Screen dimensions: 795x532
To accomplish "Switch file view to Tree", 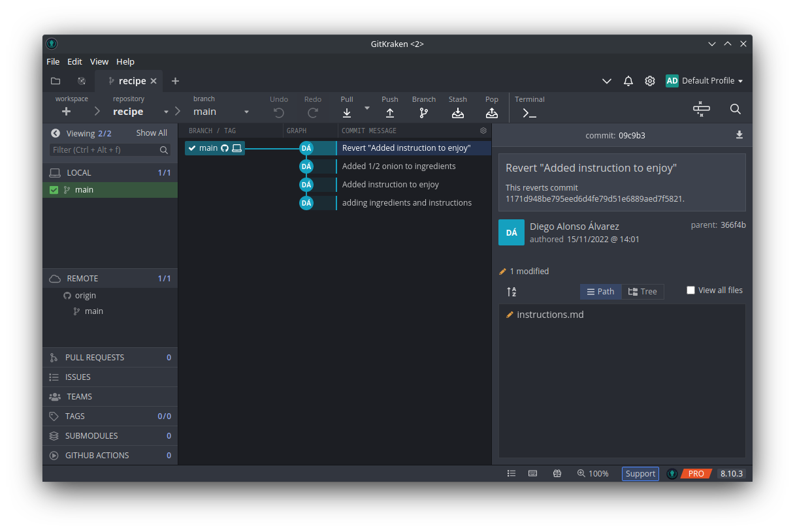I will pyautogui.click(x=643, y=292).
